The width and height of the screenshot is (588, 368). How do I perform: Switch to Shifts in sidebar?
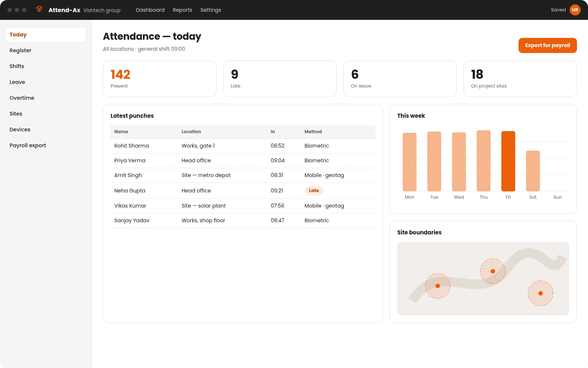pyautogui.click(x=46, y=66)
